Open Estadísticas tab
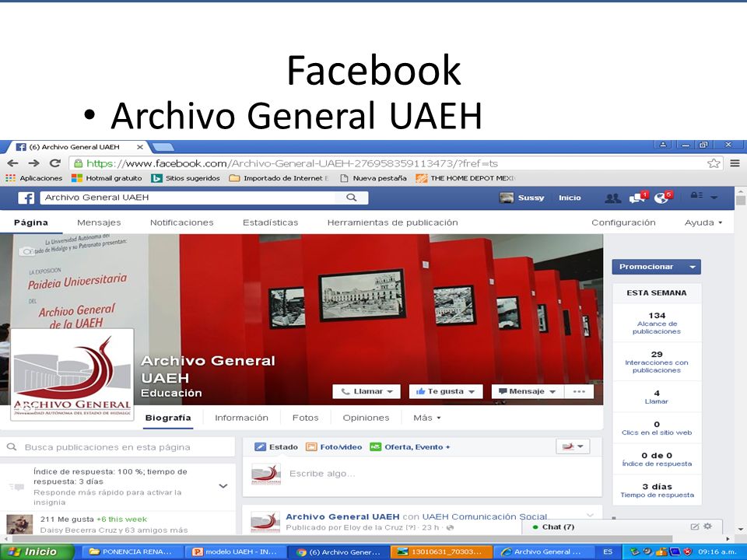The width and height of the screenshot is (747, 560). (x=270, y=222)
